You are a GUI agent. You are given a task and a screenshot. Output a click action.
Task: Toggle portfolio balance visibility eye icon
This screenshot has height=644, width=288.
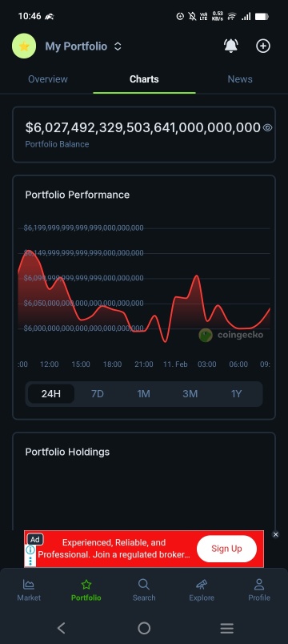pos(267,127)
